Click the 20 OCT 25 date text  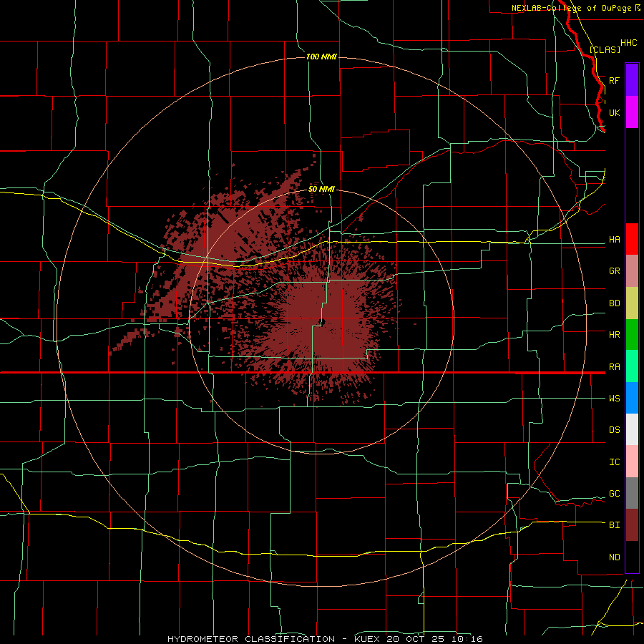click(x=416, y=639)
